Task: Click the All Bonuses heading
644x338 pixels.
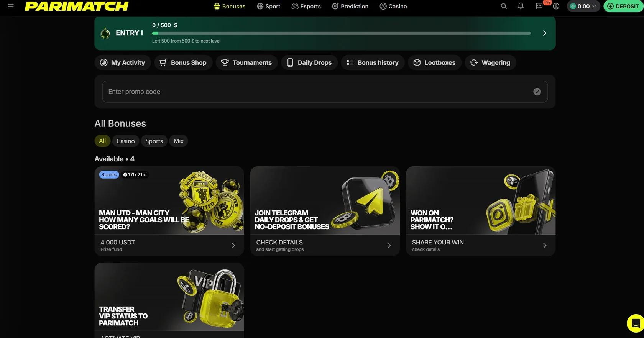Action: tap(120, 123)
